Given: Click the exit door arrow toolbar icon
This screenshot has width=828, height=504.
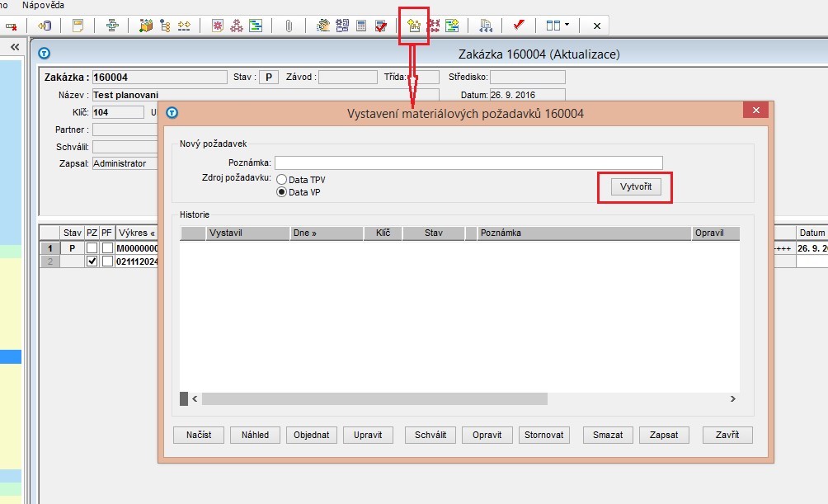Looking at the screenshot, I should (45, 26).
